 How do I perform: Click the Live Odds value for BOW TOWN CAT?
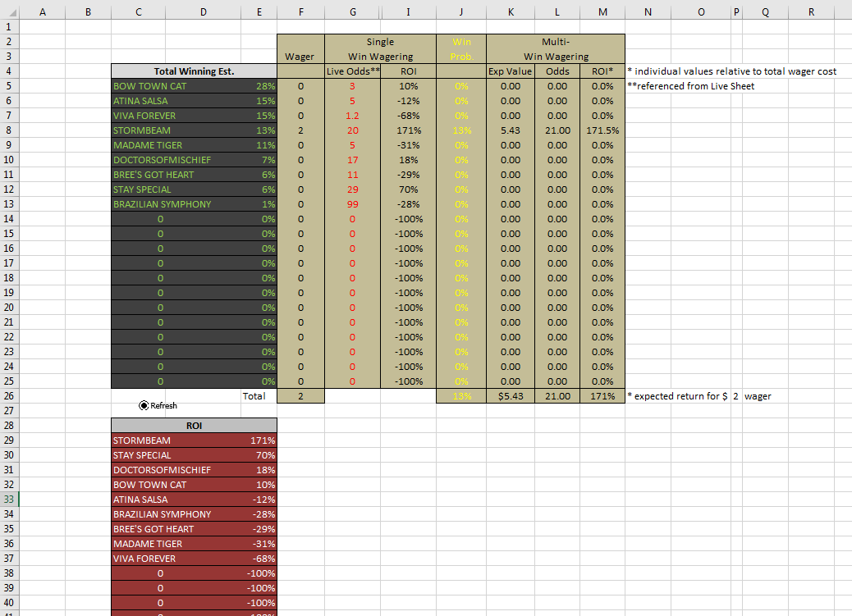[x=352, y=86]
